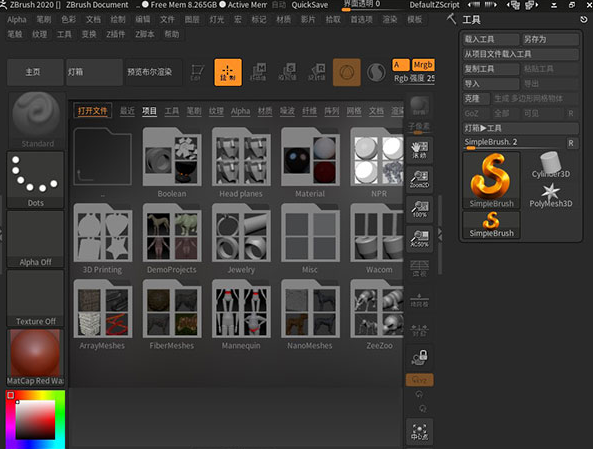Click the BPR render icon
593x449 pixels.
pos(419,106)
